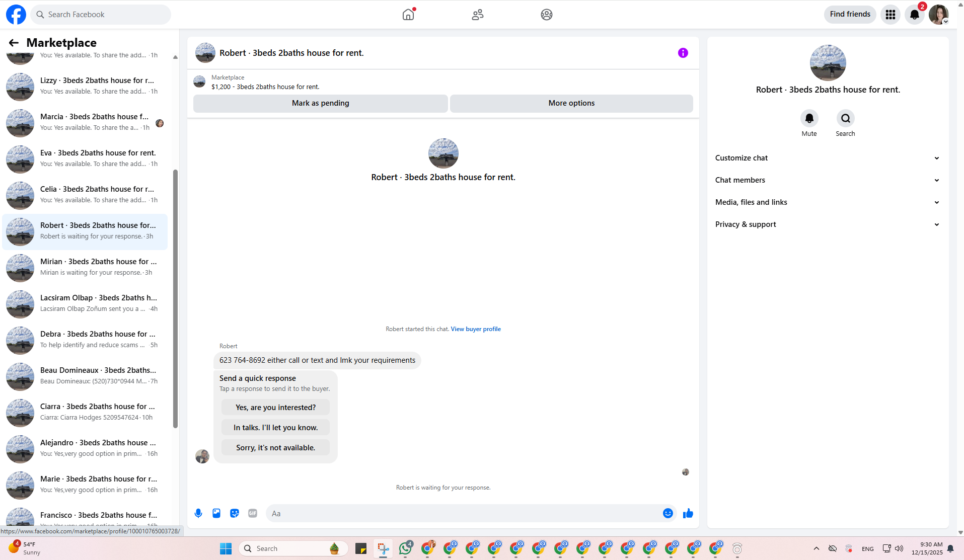Click the Windows taskbar Search box
This screenshot has height=560, width=964.
point(293,548)
